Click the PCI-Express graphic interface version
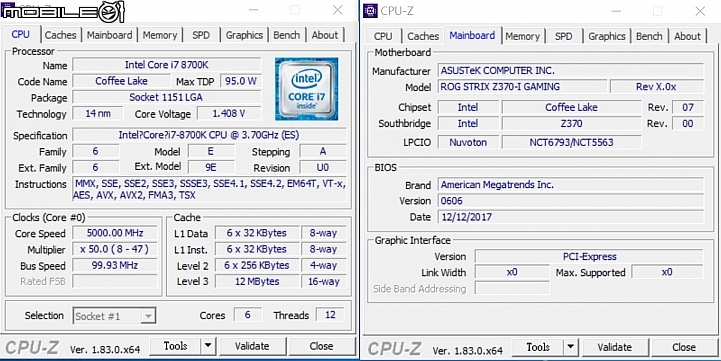Screen dimensions: 721x361 589,257
